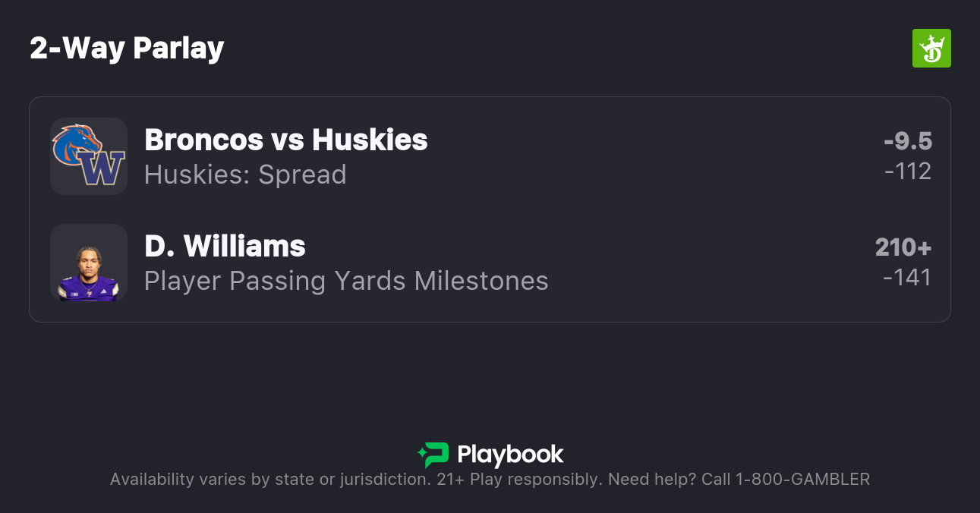Select the 210+ passing yards milestone
This screenshot has width=980, height=513.
click(903, 247)
